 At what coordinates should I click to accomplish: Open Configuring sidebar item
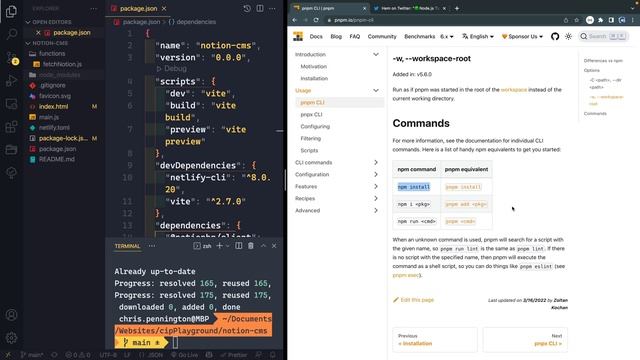[315, 126]
